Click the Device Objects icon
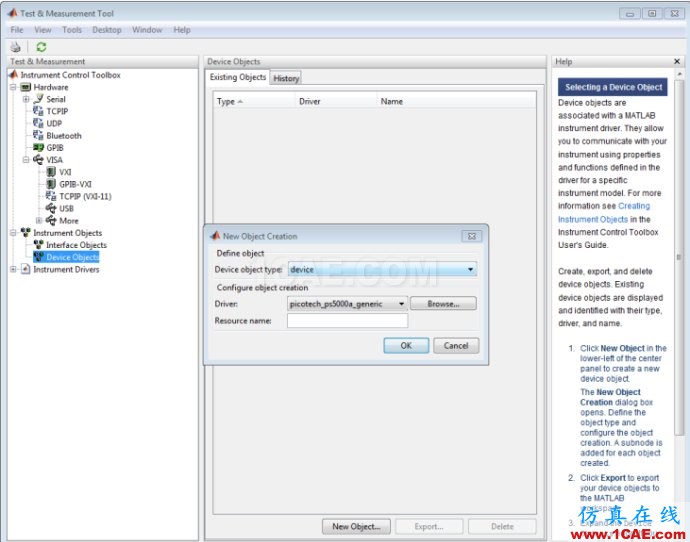The image size is (690, 542). pos(39,257)
